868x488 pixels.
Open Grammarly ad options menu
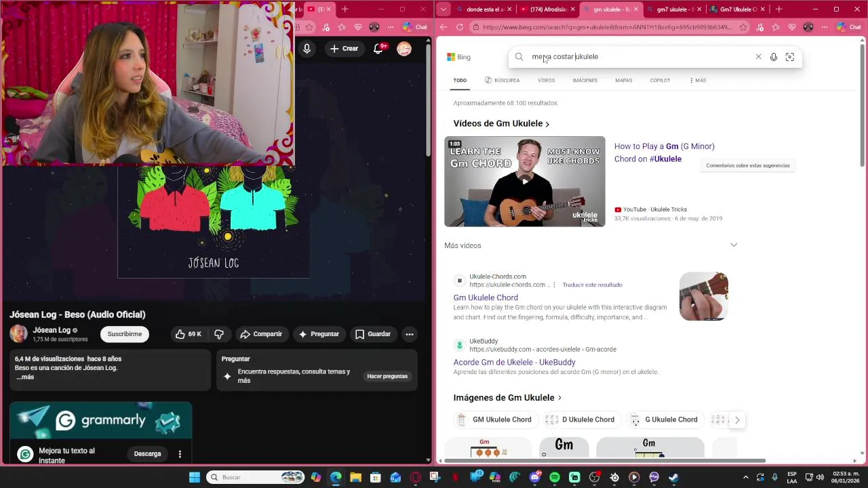[180, 454]
